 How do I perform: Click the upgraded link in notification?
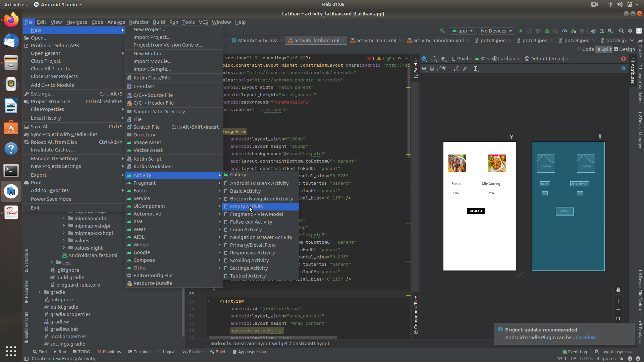(583, 338)
